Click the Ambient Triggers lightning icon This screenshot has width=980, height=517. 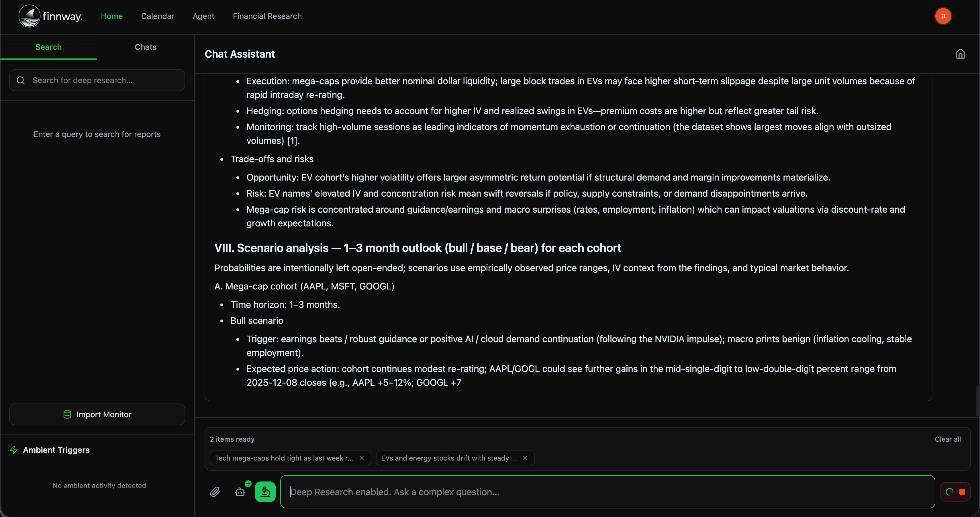pos(14,450)
